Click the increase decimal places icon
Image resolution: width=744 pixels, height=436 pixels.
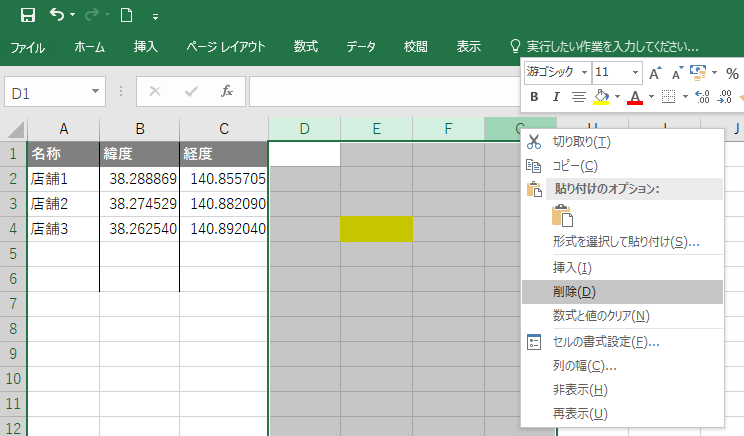pos(700,97)
